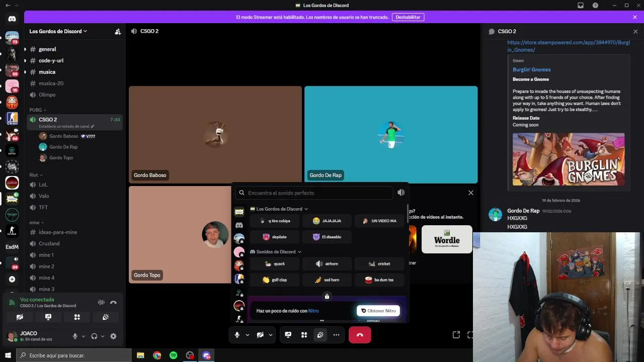Open the Burglin' Gnomes embed image
This screenshot has height=362, width=644.
click(x=569, y=159)
